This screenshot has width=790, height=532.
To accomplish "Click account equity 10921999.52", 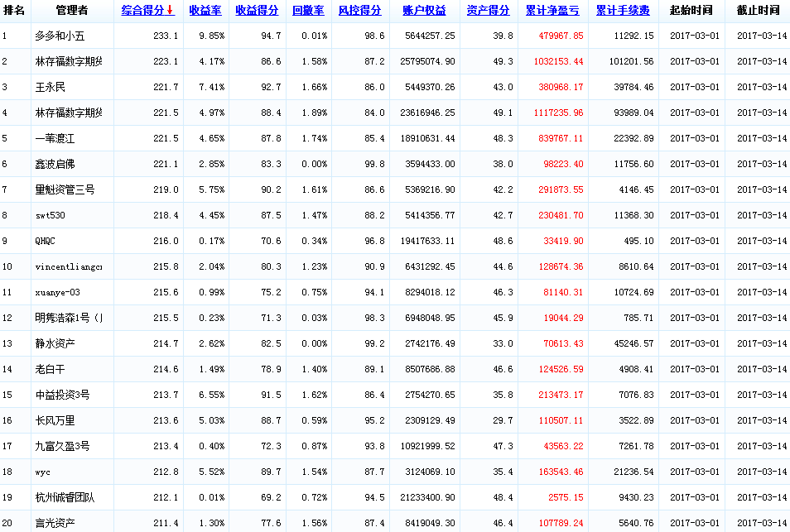I will click(x=427, y=447).
